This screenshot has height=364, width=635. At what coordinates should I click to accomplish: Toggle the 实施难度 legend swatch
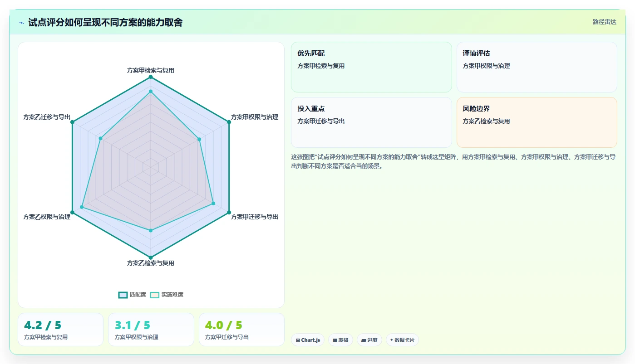[155, 295]
